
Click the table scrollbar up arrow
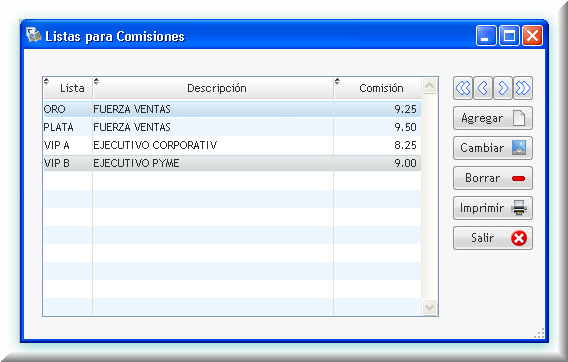[x=430, y=86]
